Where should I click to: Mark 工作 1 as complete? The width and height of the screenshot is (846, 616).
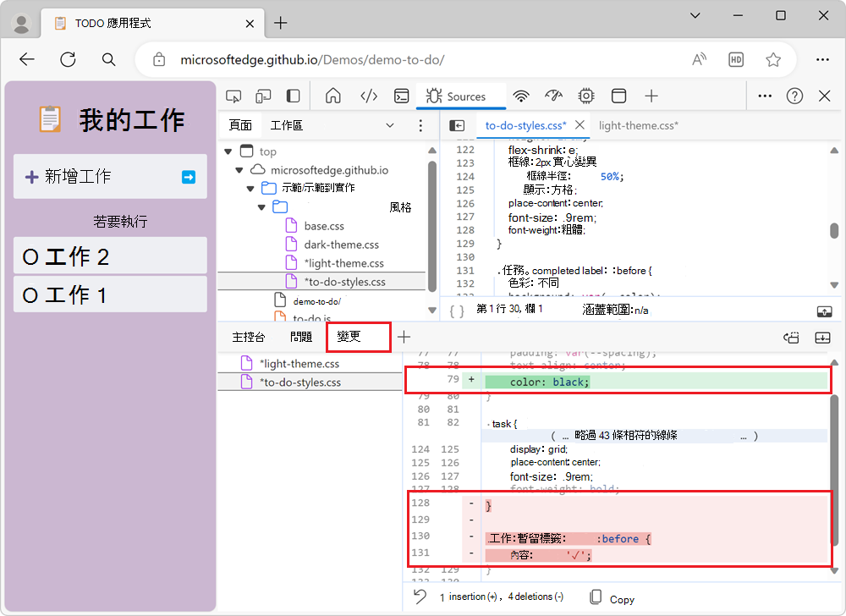click(30, 295)
